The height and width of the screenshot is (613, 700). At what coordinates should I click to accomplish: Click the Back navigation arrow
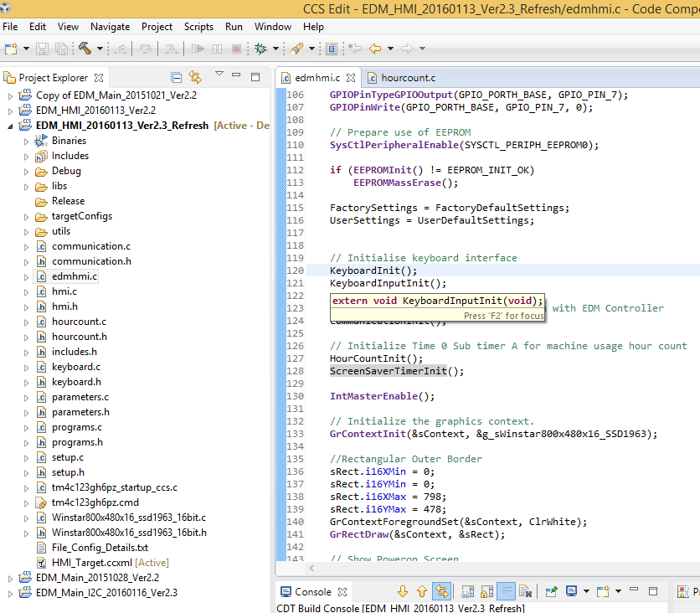[375, 49]
